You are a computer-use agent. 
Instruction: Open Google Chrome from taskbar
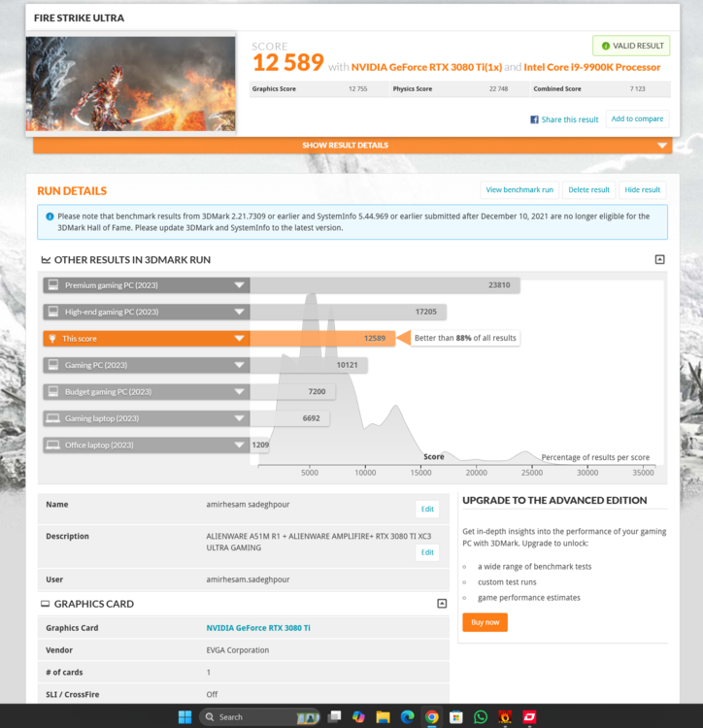[x=432, y=717]
